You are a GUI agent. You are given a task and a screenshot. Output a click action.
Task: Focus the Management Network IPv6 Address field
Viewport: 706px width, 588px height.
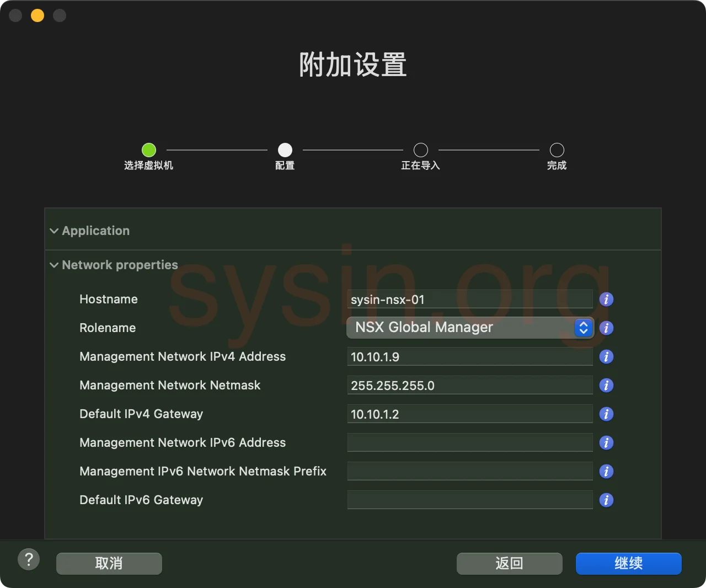pos(470,443)
